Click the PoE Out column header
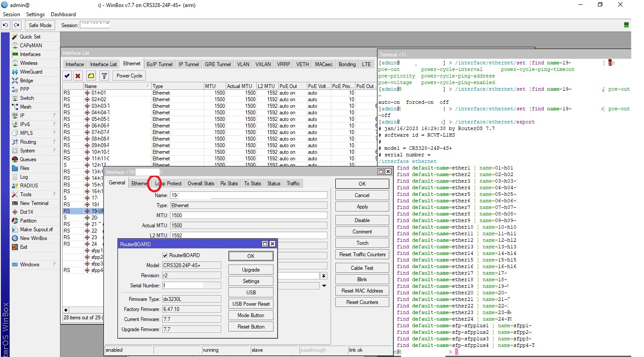Screen dimensions: 644x357 point(292,86)
